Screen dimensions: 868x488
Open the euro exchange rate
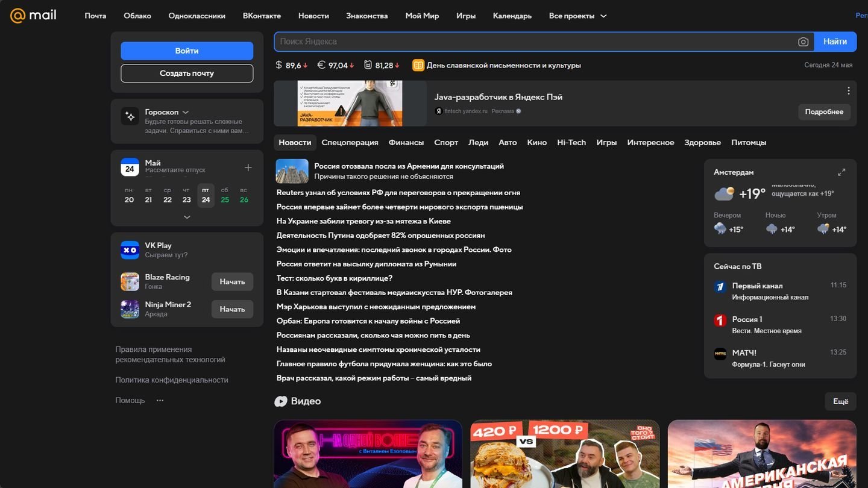336,65
